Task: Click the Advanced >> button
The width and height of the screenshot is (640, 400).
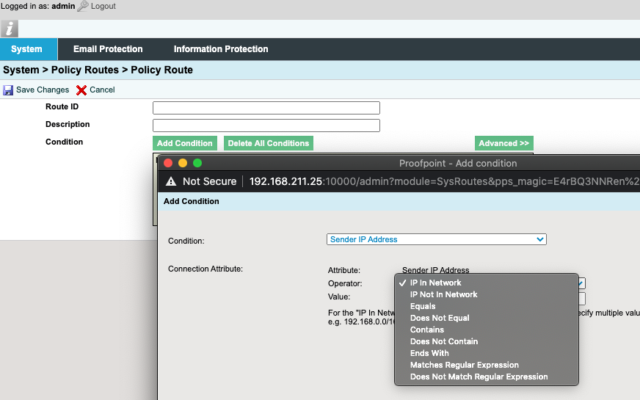Action: click(504, 143)
